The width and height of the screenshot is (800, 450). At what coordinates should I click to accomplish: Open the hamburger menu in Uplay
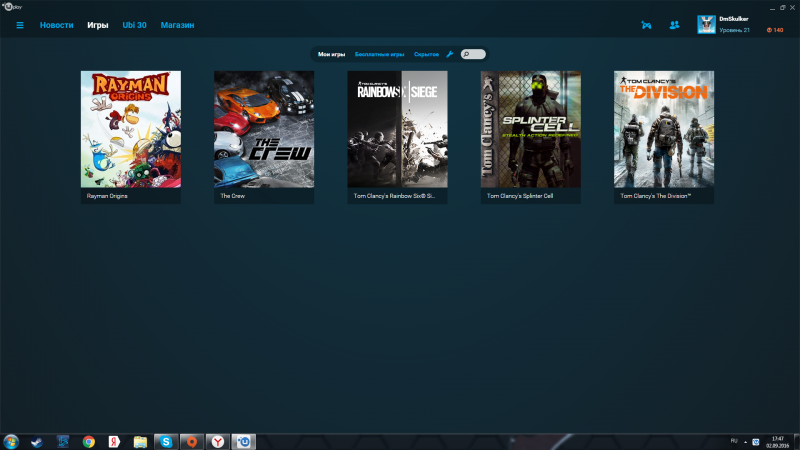click(19, 25)
